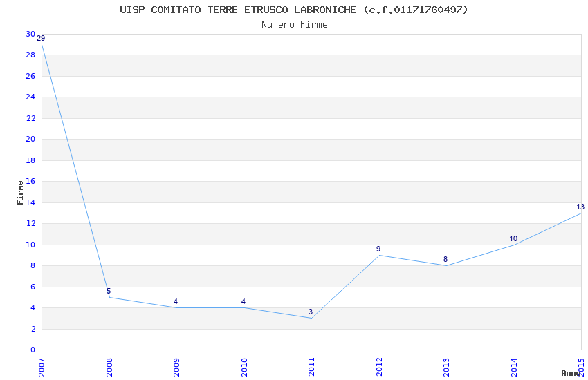Select the 2013 data point labeled 8
The image size is (588, 380).
[446, 265]
